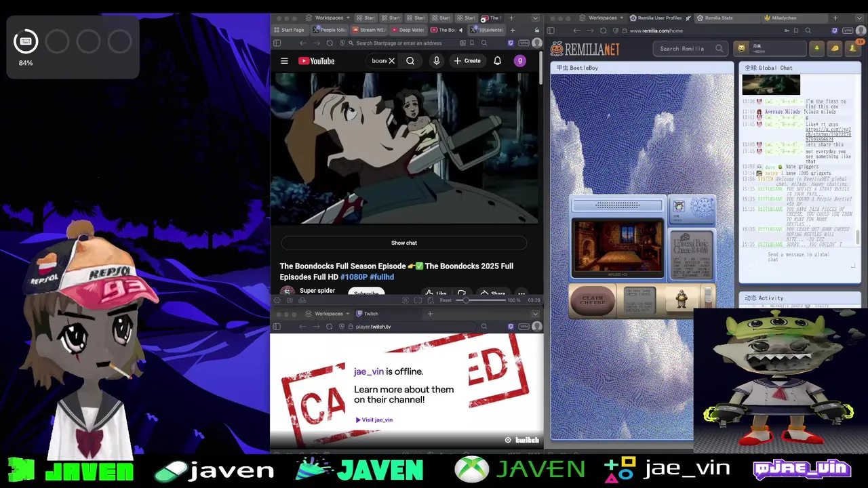868x488 pixels.
Task: Open the Twitch extension in YouTube window toolbar
Action: pos(511,43)
